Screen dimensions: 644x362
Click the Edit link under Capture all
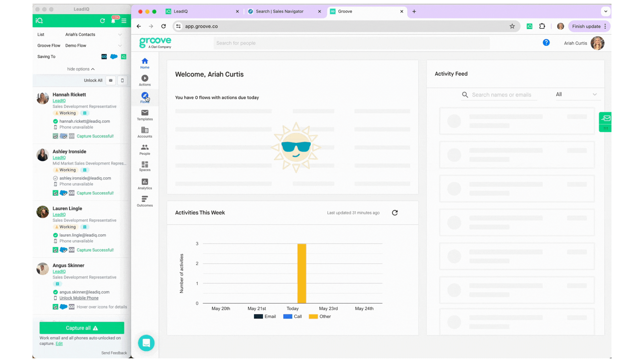pos(59,344)
